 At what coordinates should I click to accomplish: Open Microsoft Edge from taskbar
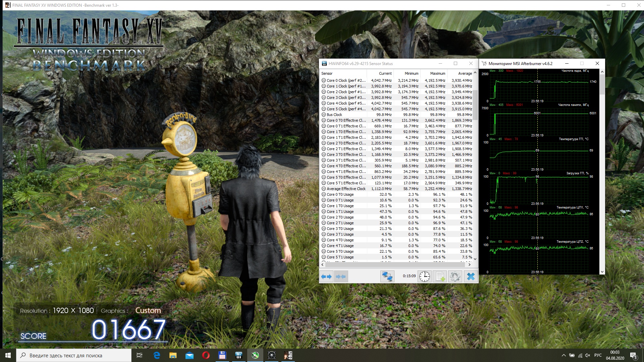click(157, 355)
